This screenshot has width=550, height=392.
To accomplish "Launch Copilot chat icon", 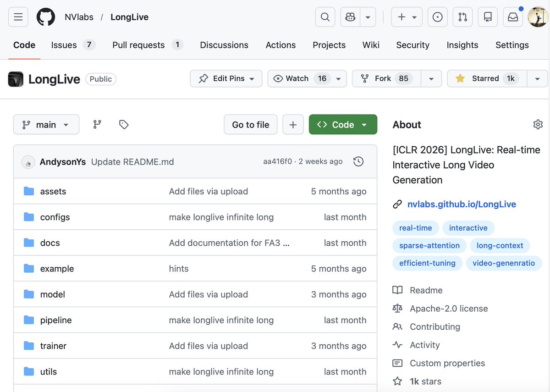I will (350, 17).
